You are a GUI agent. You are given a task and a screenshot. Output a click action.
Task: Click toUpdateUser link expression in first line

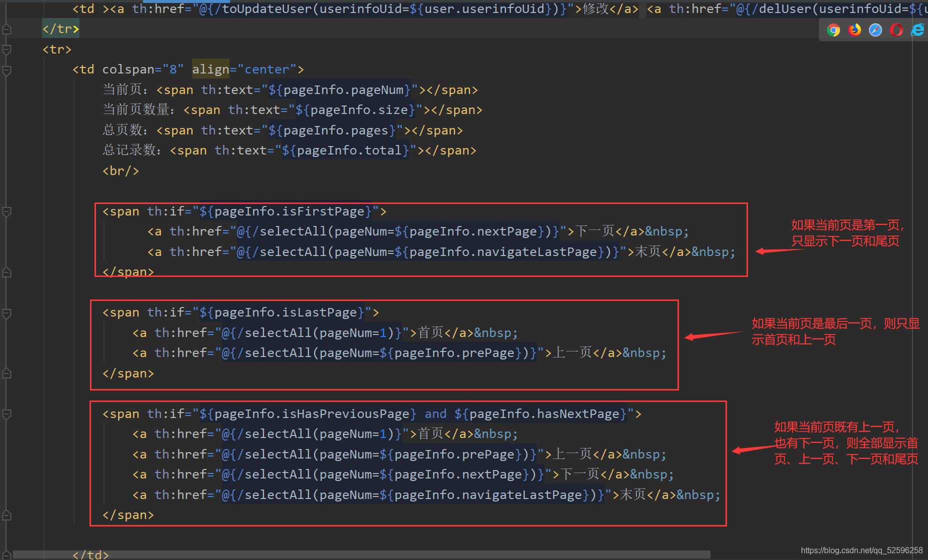[x=383, y=9]
